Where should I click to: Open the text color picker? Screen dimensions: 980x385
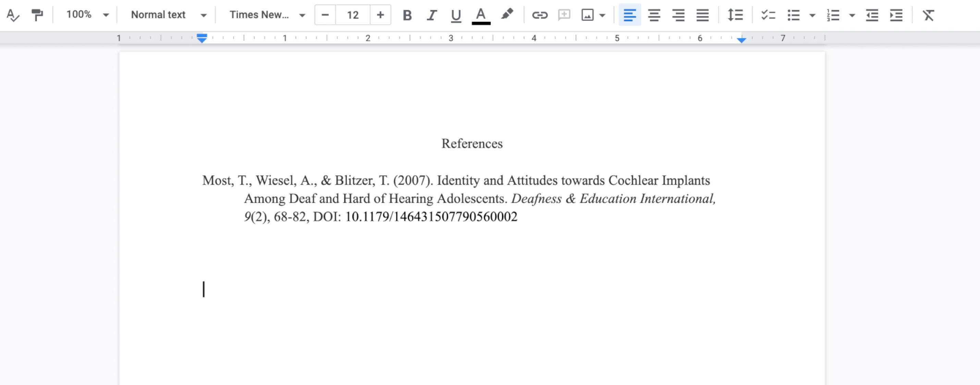coord(481,16)
